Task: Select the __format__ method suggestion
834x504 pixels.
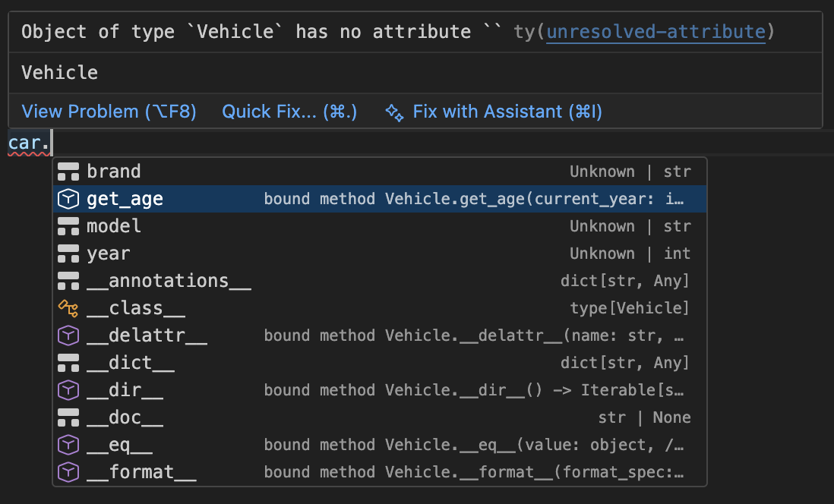Action: [x=141, y=472]
